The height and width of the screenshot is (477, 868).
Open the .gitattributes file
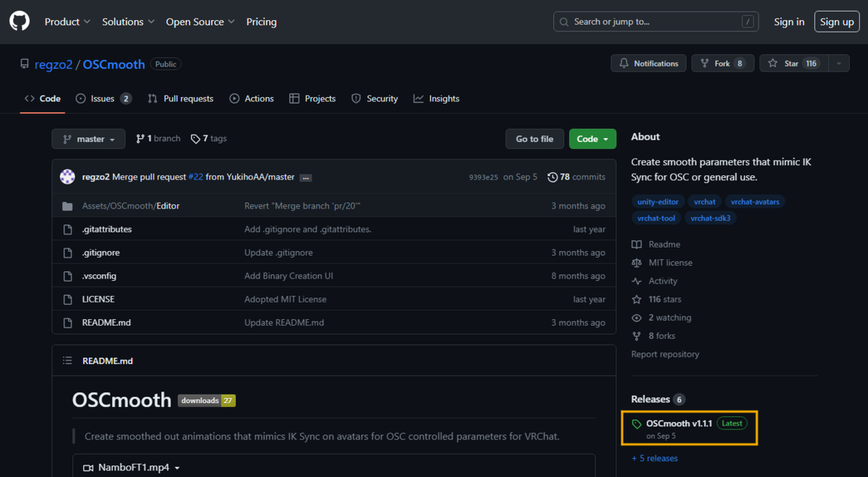tap(107, 229)
